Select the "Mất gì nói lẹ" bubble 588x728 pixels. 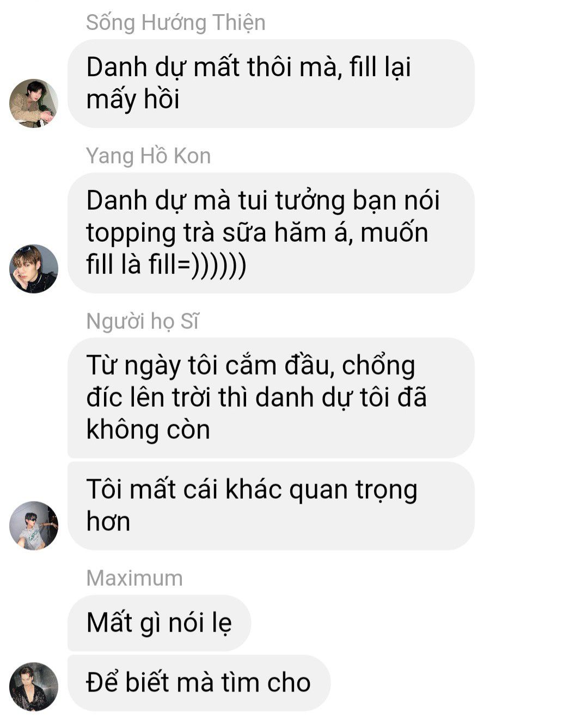159,623
